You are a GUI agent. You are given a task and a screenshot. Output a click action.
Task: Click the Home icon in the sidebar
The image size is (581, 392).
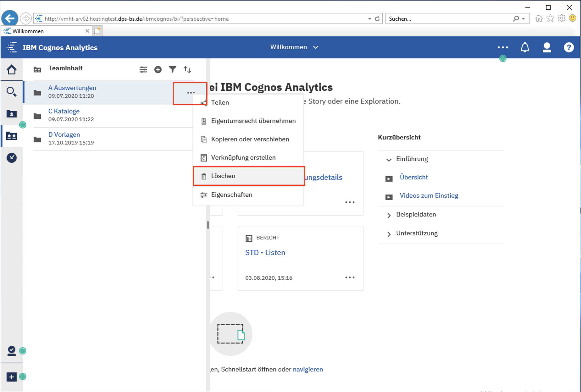pos(12,70)
